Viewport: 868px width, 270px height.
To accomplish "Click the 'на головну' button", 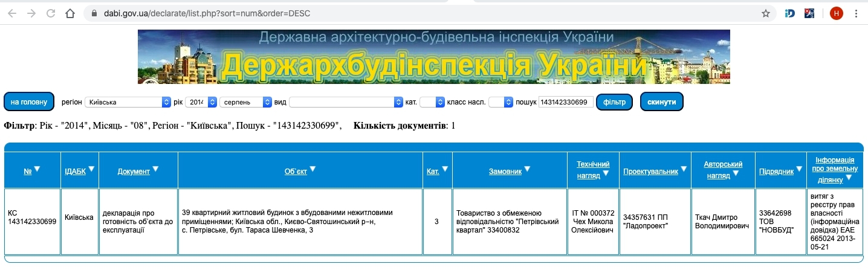I will (x=29, y=102).
